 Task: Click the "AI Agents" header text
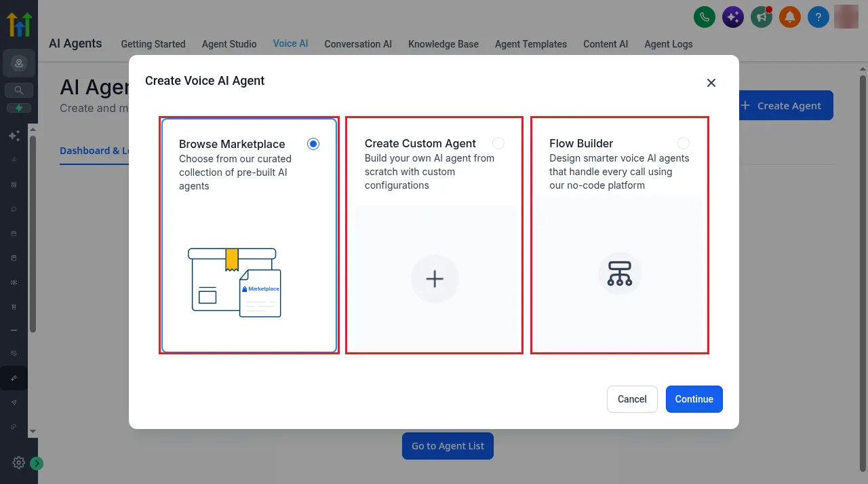tap(75, 43)
